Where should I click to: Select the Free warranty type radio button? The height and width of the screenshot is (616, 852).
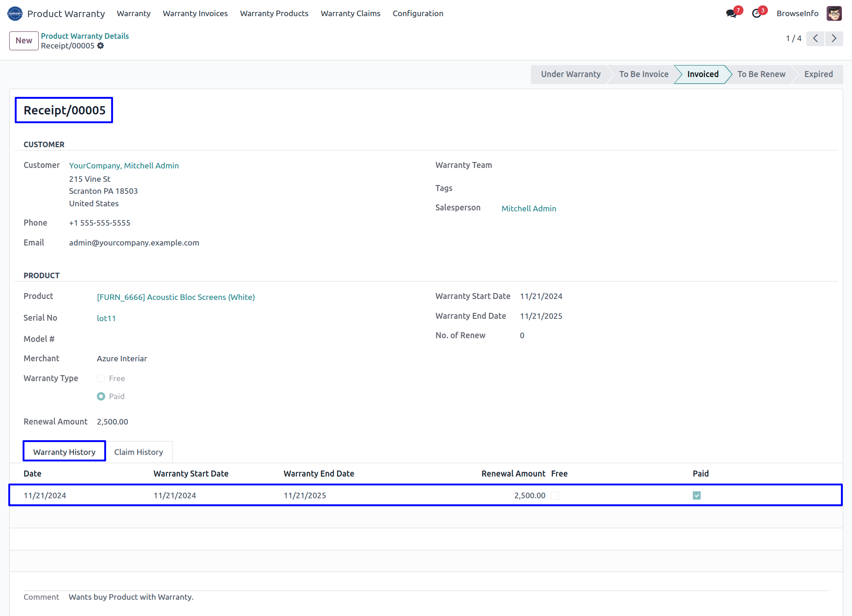point(101,378)
